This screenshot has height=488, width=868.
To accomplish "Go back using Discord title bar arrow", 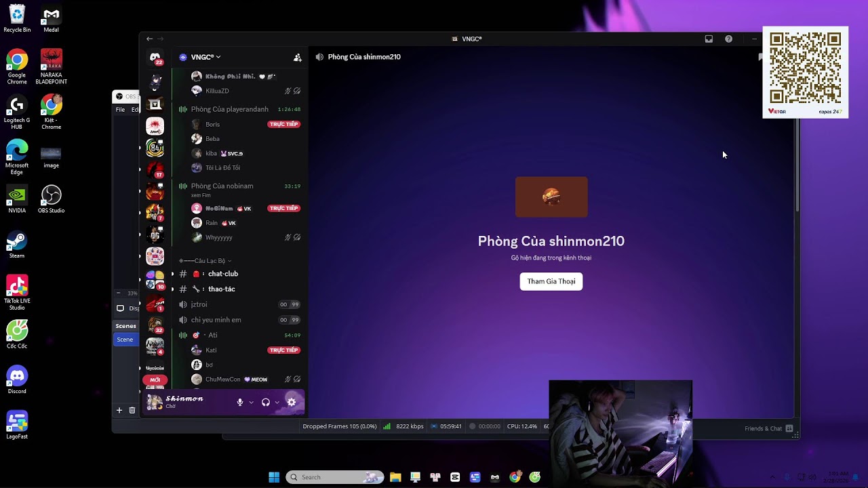I will point(150,39).
